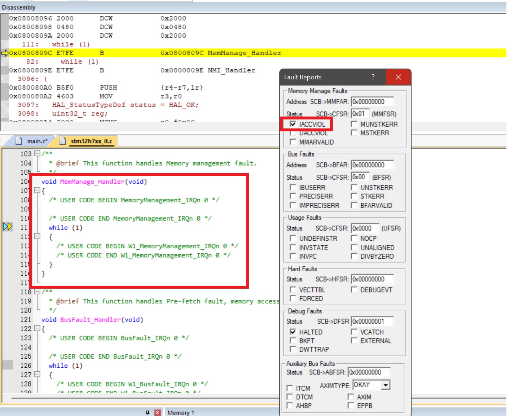Collapse the MemManage_Handler body at line 107
This screenshot has width=523, height=420.
(37, 191)
